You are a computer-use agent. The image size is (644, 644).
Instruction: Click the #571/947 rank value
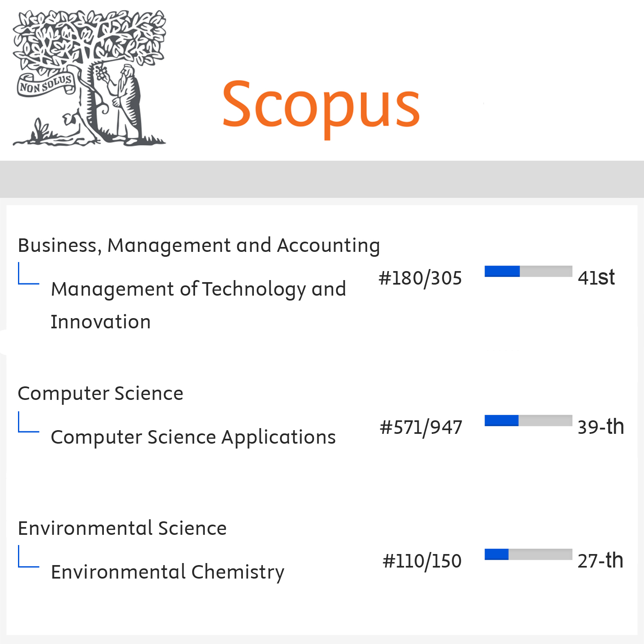pyautogui.click(x=421, y=427)
